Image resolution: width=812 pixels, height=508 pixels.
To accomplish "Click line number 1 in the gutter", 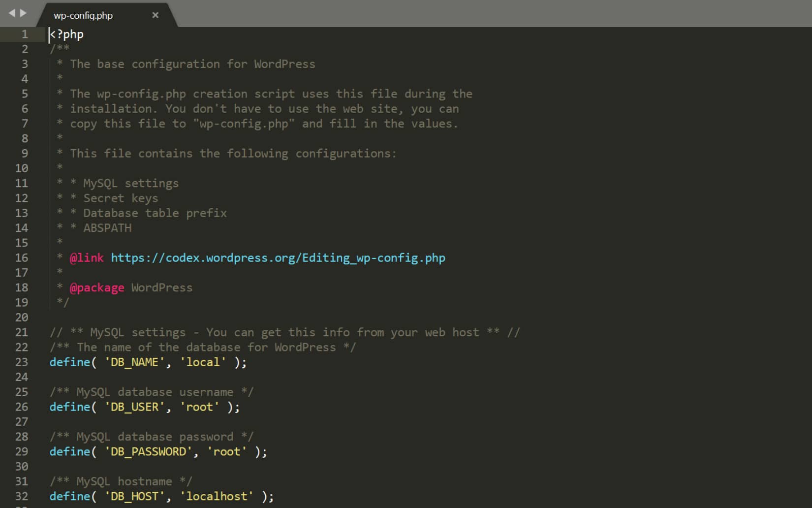I will tap(23, 34).
